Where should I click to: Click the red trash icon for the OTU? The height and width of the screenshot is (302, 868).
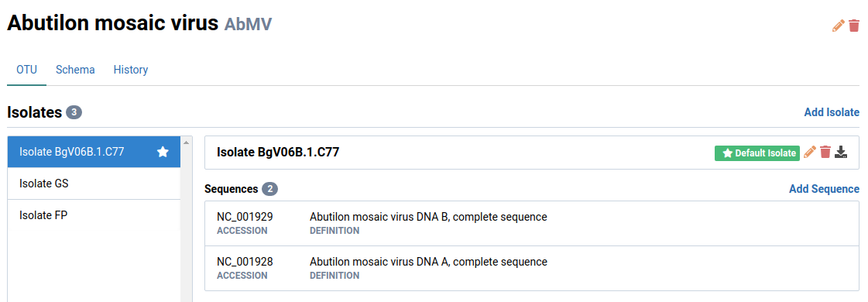click(854, 26)
